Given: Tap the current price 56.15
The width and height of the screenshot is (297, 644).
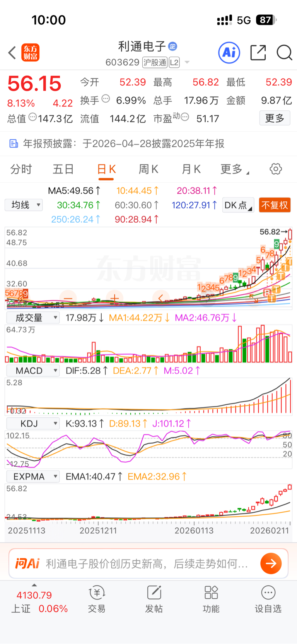Looking at the screenshot, I should tap(34, 83).
